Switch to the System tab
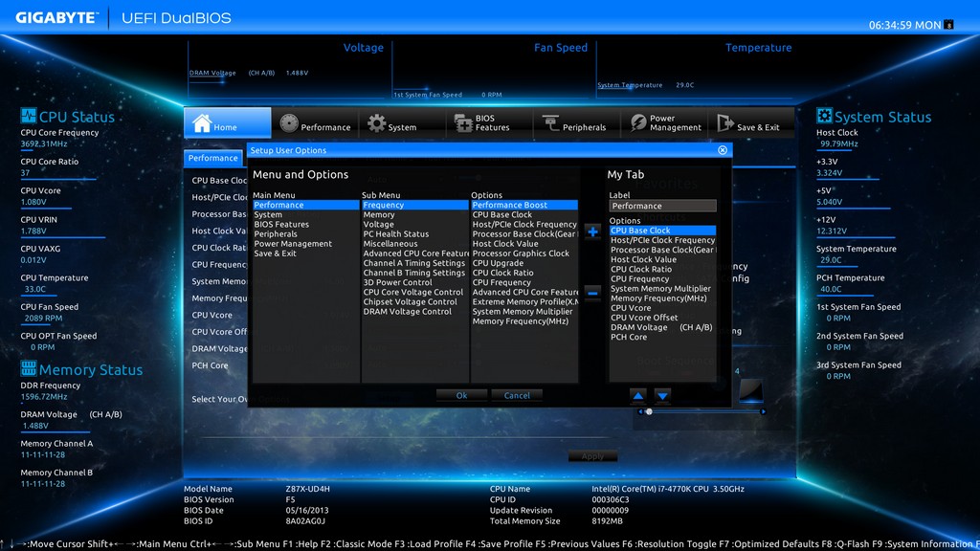 click(x=402, y=122)
